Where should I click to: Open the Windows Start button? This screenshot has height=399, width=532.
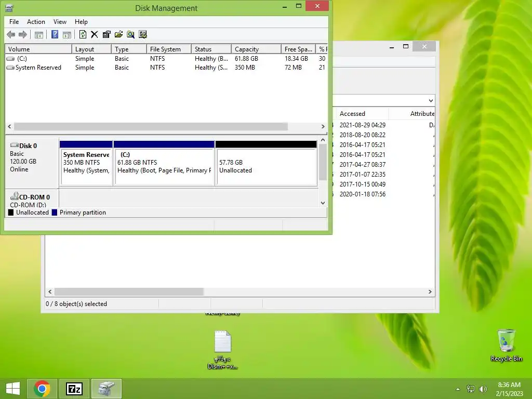pyautogui.click(x=13, y=388)
